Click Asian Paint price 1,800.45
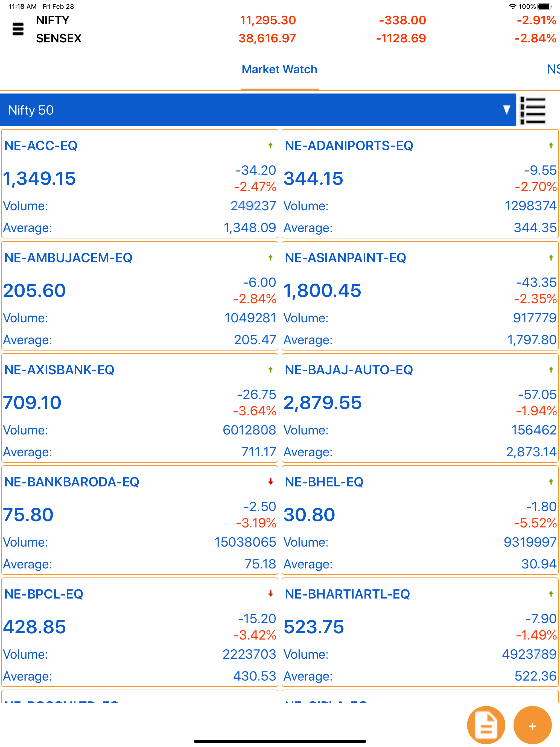 pyautogui.click(x=322, y=290)
